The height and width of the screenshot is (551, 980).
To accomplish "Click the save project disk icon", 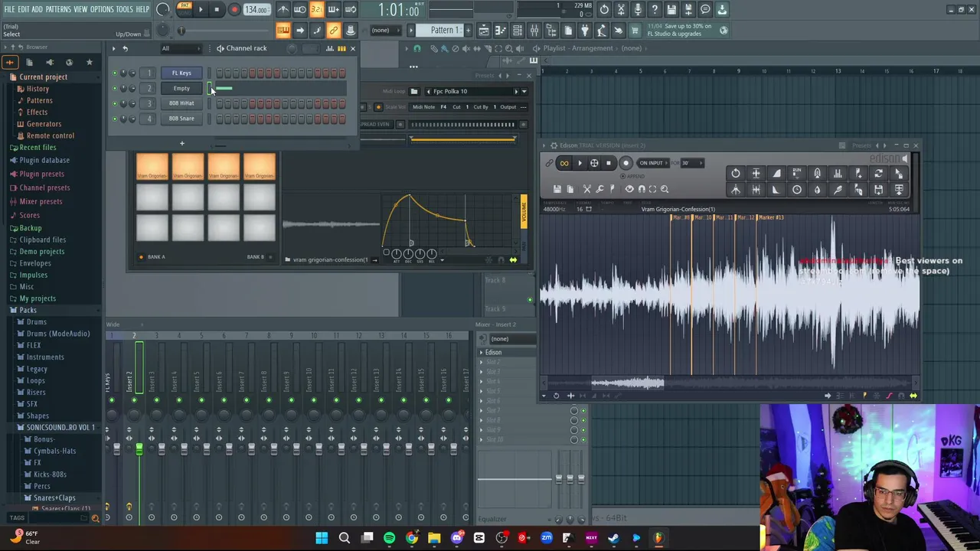I will [x=671, y=10].
